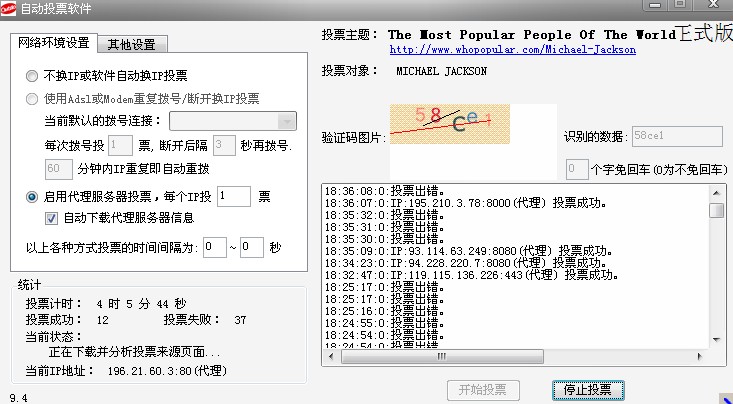Click the votes-per-IP input field
Screen dimensions: 733x404
pos(232,197)
